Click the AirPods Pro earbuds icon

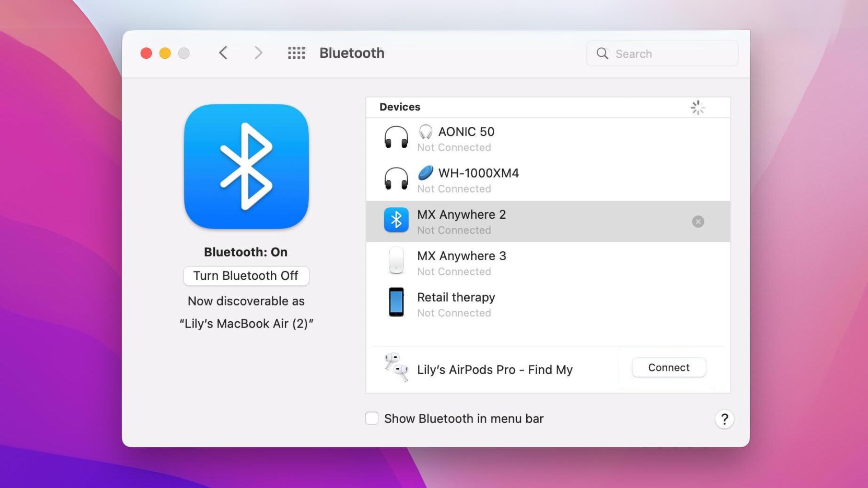coord(396,367)
